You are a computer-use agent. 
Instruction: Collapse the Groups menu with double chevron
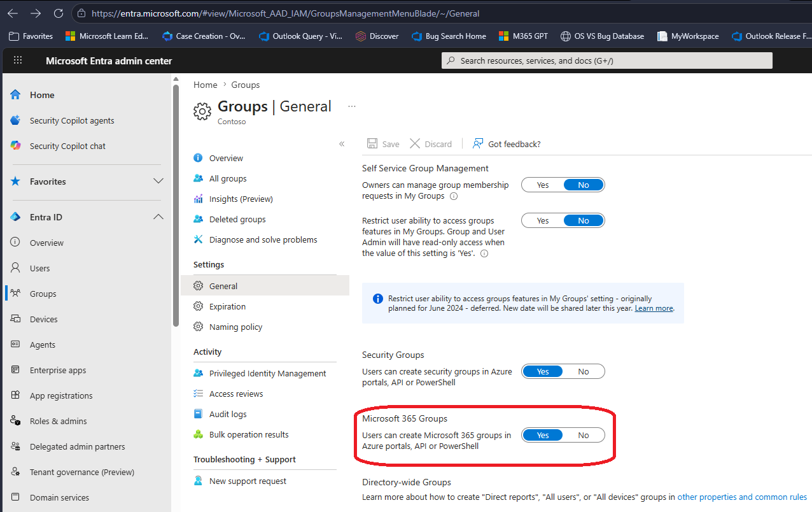(x=342, y=144)
